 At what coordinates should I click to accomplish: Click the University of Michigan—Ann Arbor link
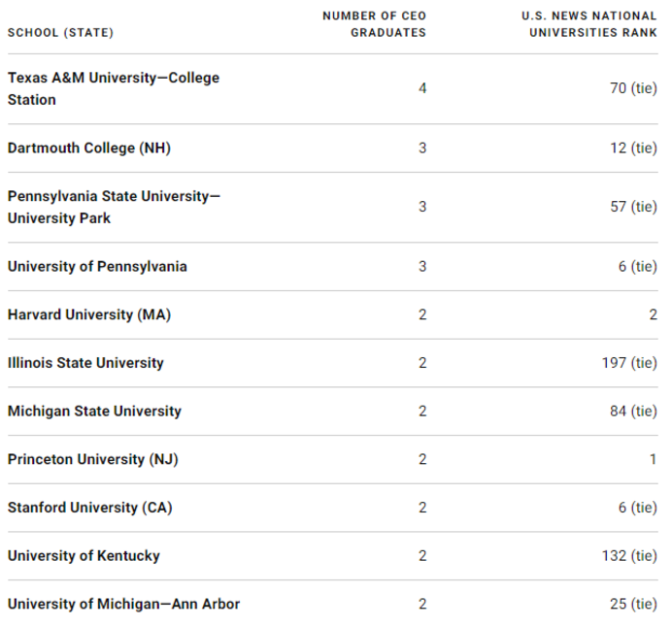(x=123, y=604)
